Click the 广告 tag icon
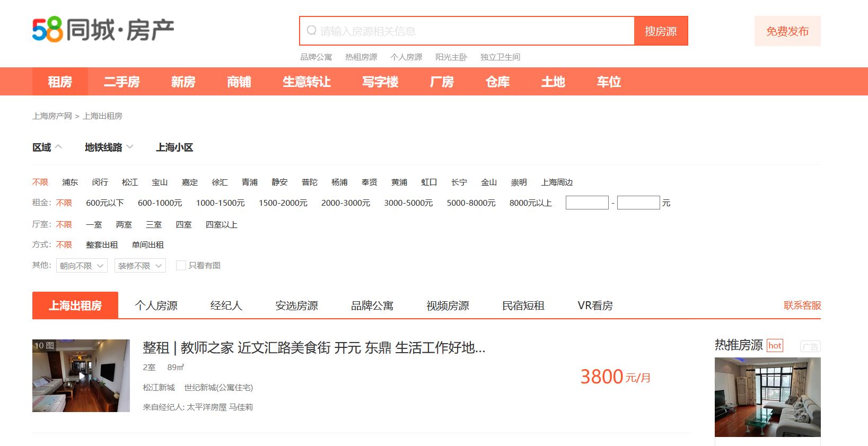 pyautogui.click(x=810, y=346)
